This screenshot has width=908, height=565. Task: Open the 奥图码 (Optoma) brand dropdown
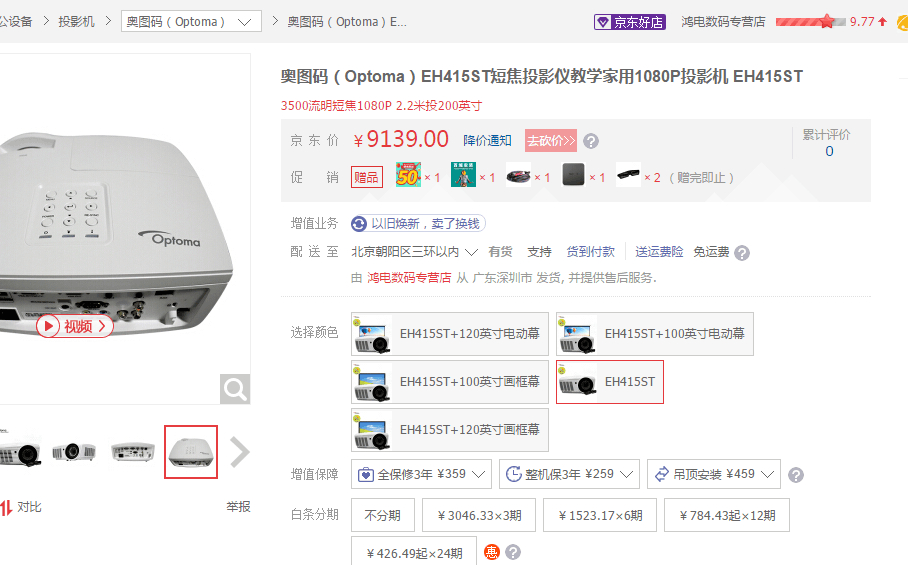click(191, 21)
